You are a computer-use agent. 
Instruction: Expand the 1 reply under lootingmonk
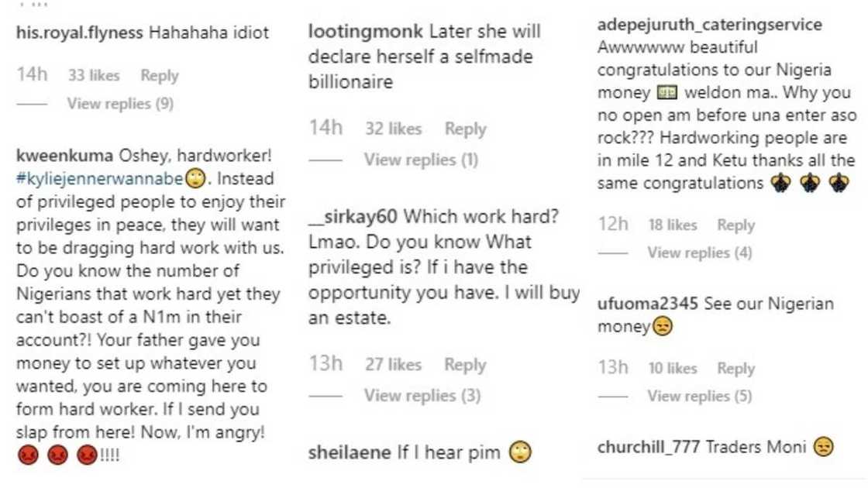coord(421,160)
